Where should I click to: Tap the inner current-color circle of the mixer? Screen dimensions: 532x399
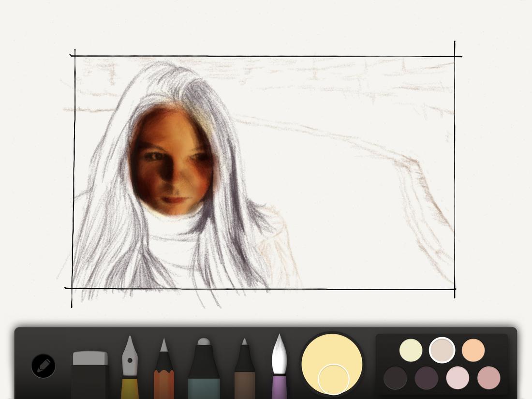point(335,380)
